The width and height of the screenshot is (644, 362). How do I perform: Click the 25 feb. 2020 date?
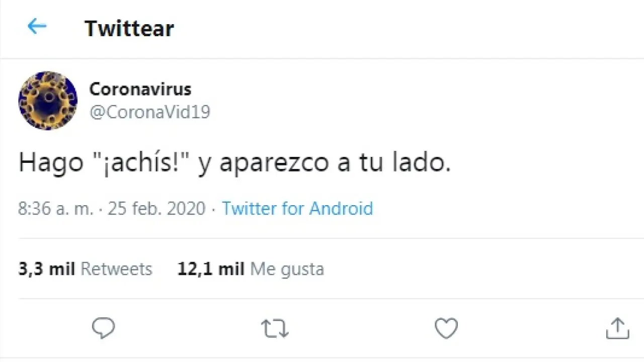point(156,208)
